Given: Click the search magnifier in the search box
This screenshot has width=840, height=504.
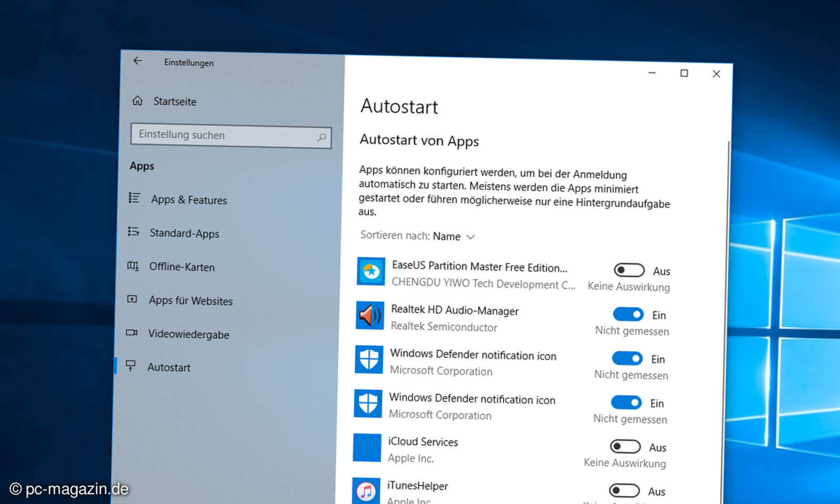Looking at the screenshot, I should [322, 136].
